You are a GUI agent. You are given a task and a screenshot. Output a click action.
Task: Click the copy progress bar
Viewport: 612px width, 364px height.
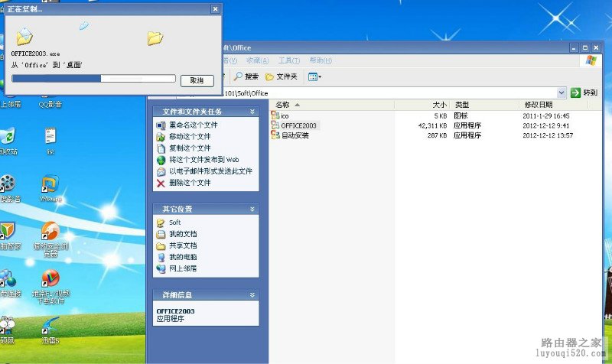pos(93,79)
